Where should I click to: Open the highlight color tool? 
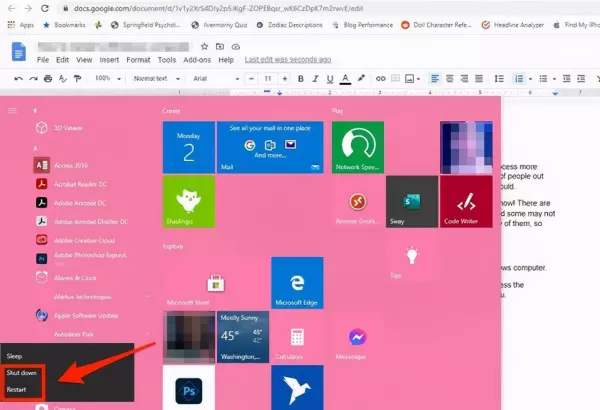[361, 78]
